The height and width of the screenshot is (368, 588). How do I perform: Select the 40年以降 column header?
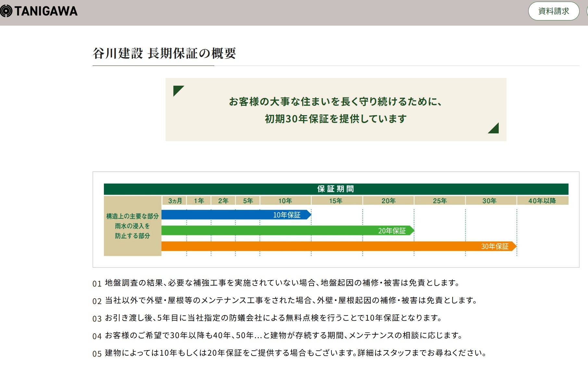click(x=542, y=201)
